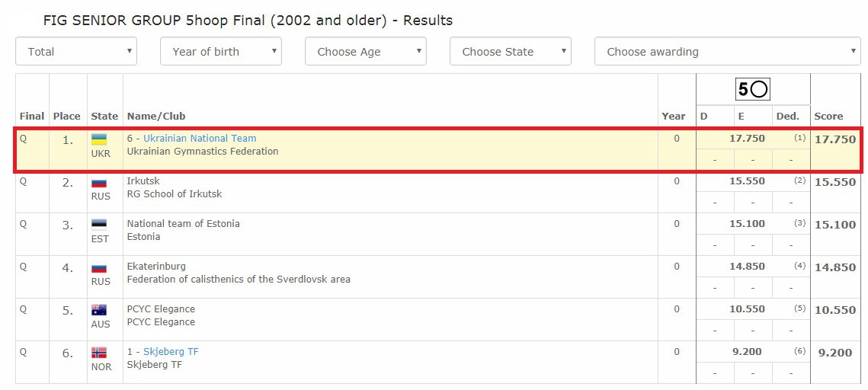Click the Russian flag beside Ekaterinburg
Viewport: 868px width, 390px height.
[99, 268]
